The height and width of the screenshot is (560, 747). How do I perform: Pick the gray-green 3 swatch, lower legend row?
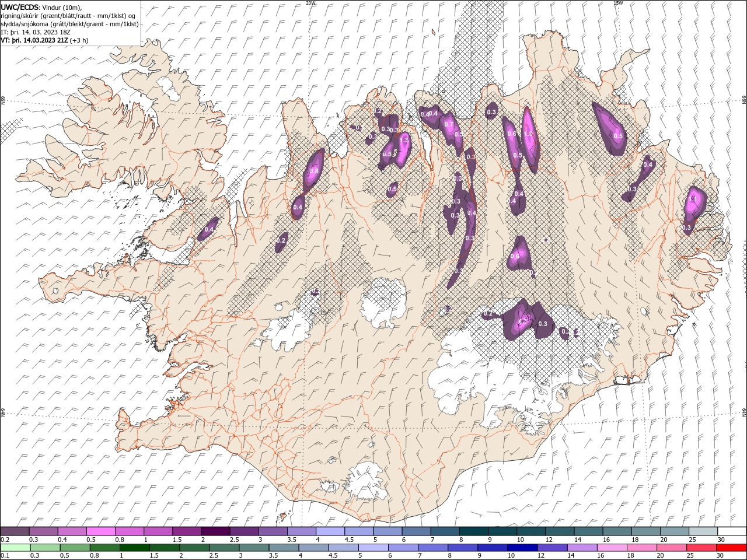(254, 548)
